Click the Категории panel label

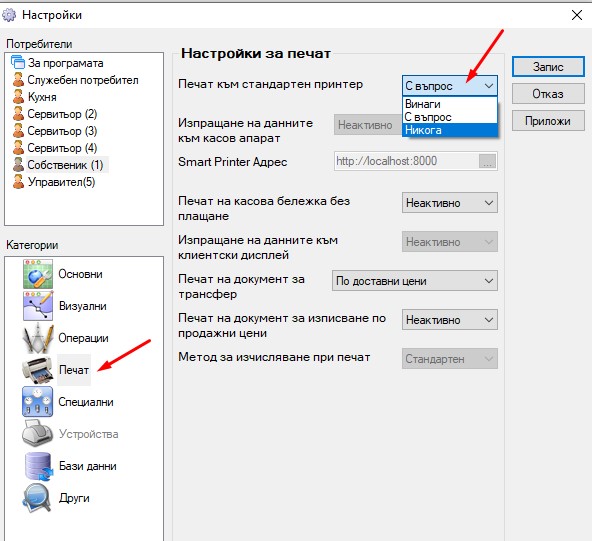click(32, 245)
